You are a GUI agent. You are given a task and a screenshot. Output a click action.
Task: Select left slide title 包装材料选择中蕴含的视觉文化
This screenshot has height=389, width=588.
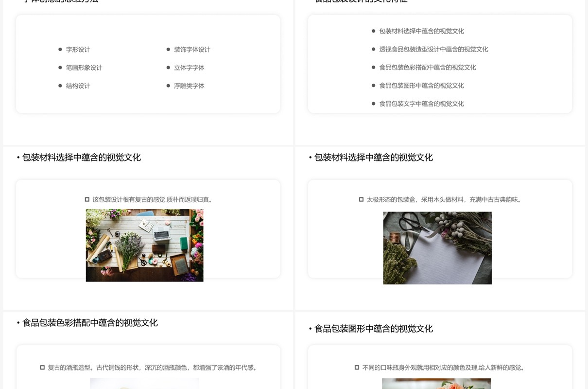(81, 158)
